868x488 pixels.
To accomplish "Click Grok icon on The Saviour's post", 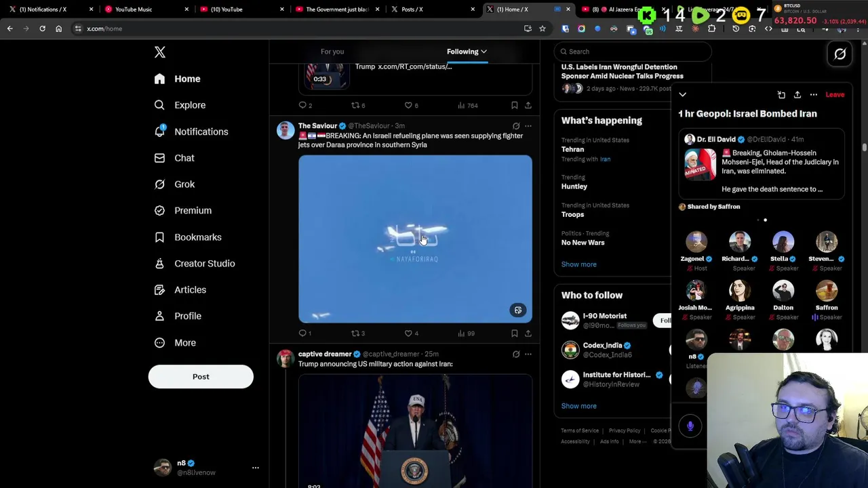I will coord(516,126).
